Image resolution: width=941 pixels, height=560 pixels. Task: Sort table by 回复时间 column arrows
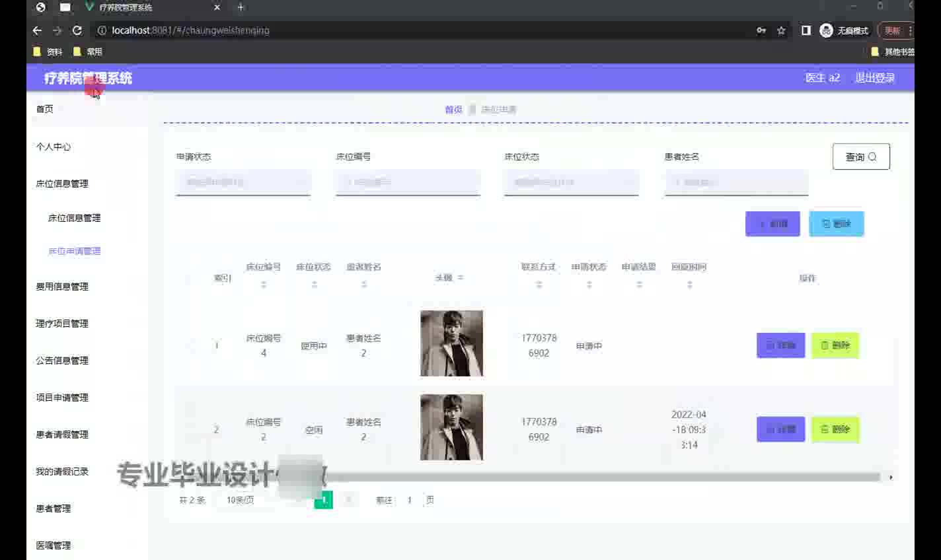[x=689, y=285]
